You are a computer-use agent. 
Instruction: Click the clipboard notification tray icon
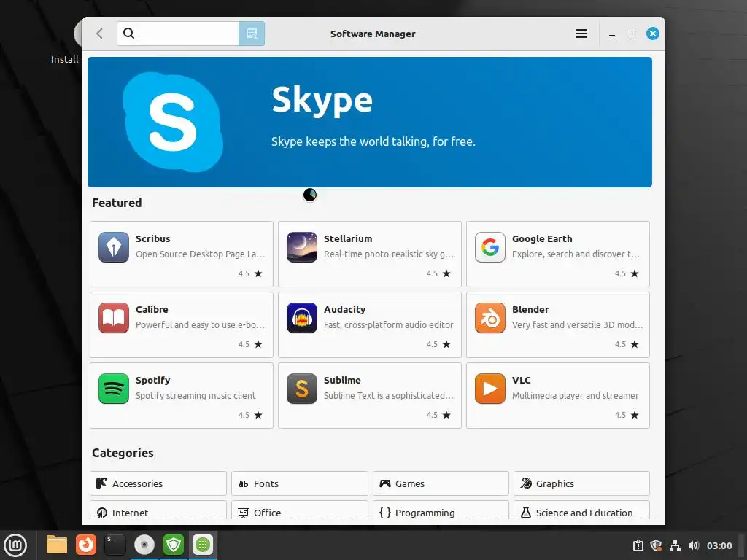click(638, 545)
